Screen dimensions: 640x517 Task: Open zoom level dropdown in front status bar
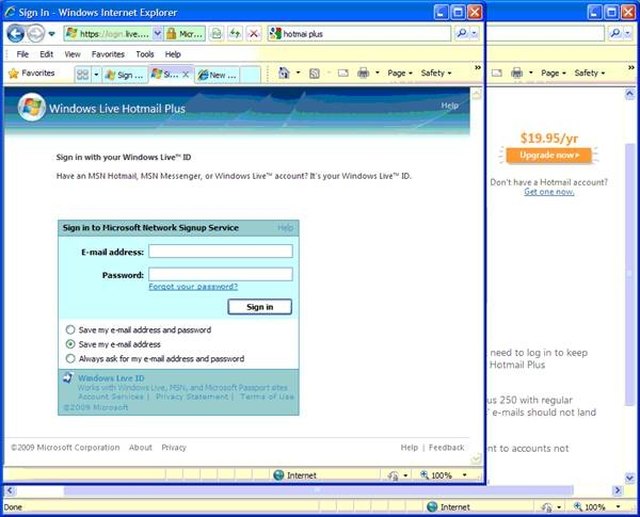464,475
